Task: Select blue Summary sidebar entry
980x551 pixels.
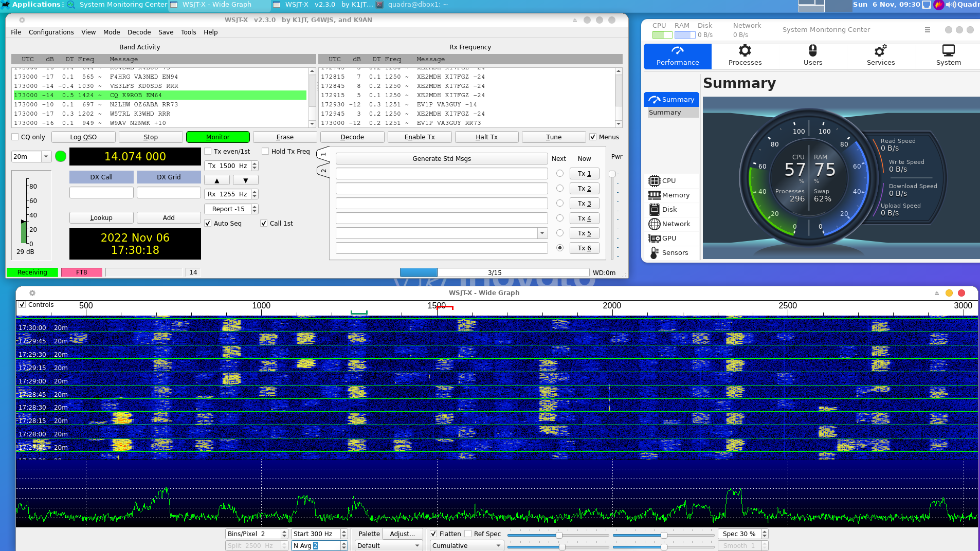Action: pos(671,99)
